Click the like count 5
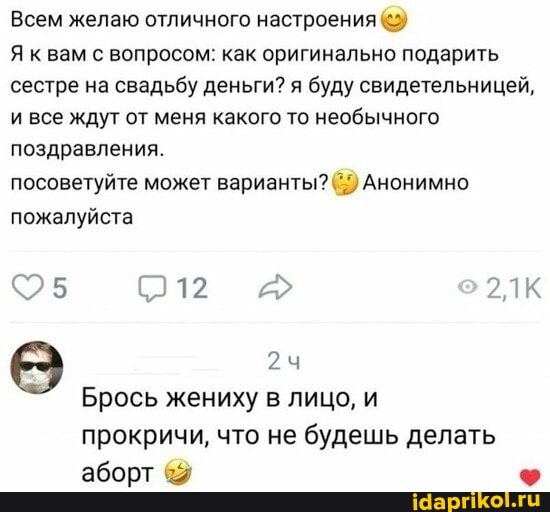Screen dimensions: 550x512 click(x=60, y=289)
